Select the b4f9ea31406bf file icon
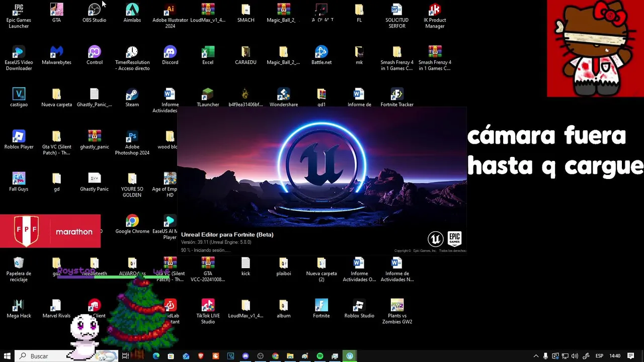The height and width of the screenshot is (362, 644). coord(246,98)
